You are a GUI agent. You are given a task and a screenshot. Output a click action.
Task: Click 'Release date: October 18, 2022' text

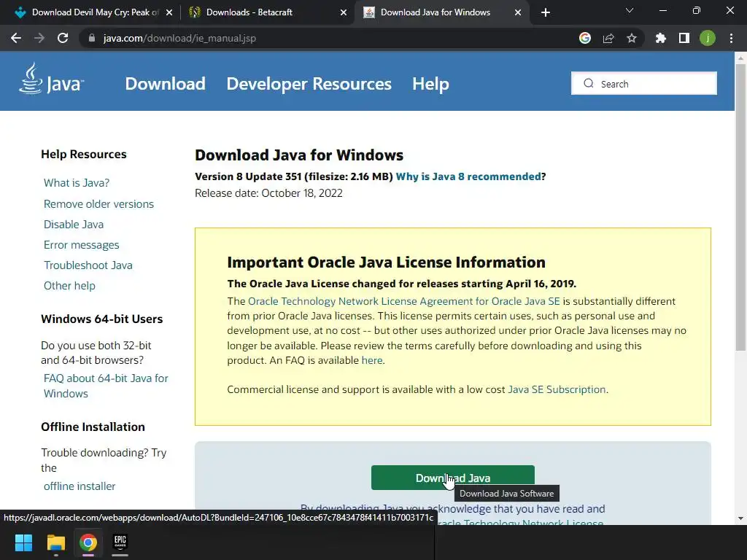tap(268, 192)
